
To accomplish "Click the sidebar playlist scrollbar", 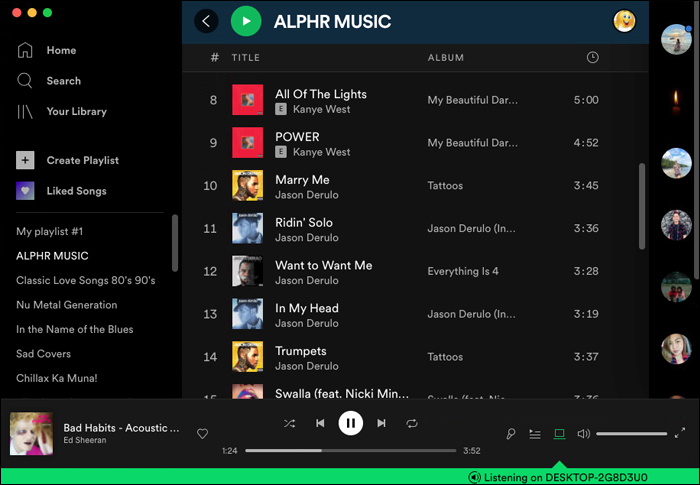I will coord(175,243).
